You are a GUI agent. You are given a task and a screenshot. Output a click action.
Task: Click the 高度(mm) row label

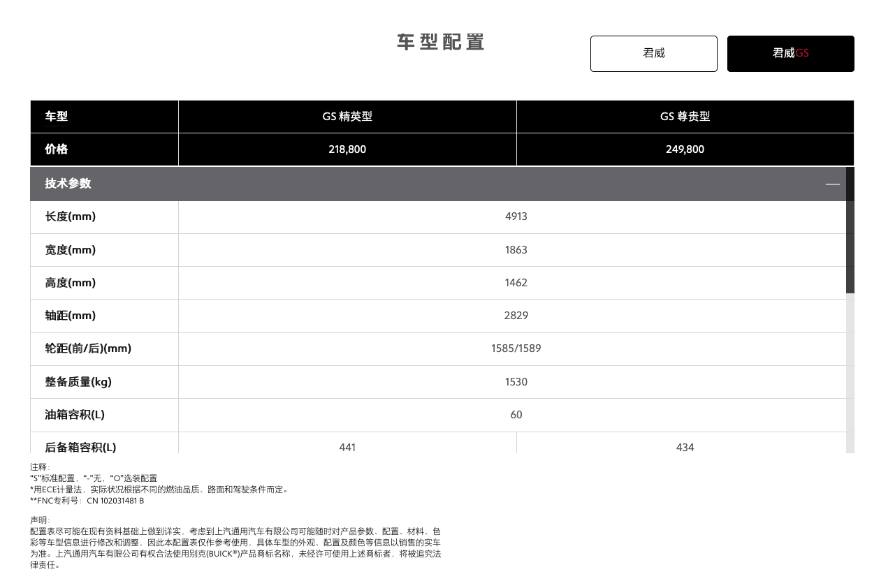71,283
